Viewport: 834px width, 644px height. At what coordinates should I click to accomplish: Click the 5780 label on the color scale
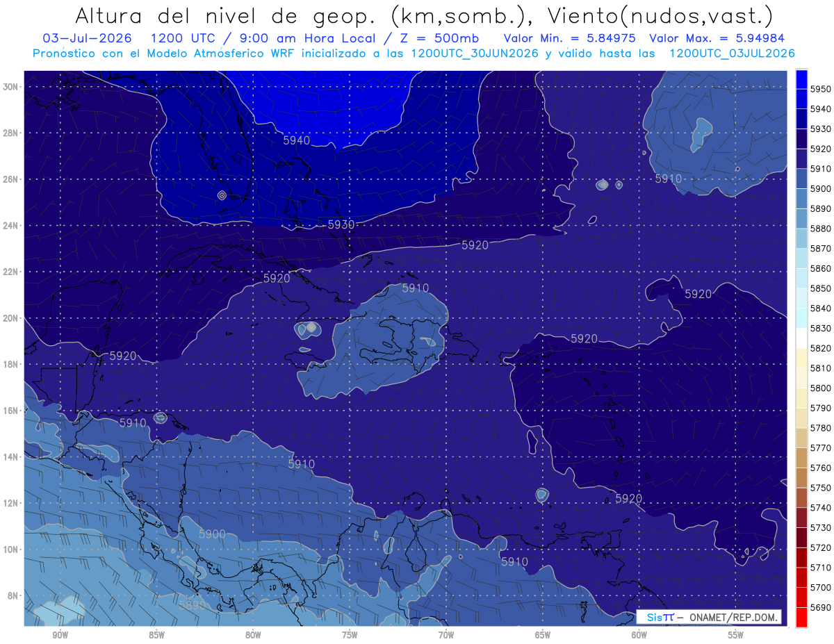pyautogui.click(x=820, y=428)
